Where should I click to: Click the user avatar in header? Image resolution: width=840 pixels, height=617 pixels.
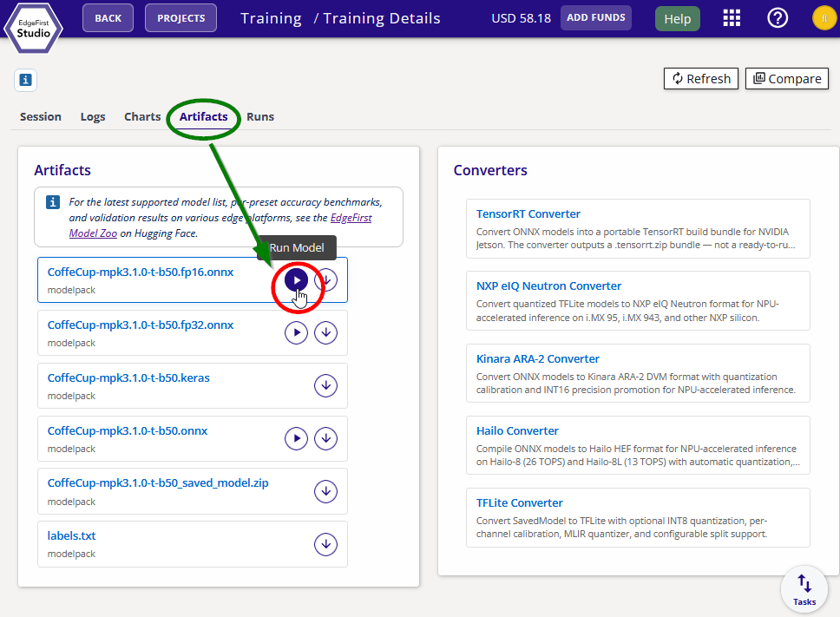pyautogui.click(x=824, y=18)
